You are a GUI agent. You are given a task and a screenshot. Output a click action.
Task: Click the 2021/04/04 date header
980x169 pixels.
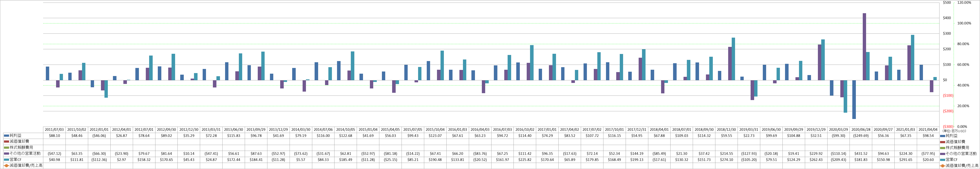tap(928, 130)
